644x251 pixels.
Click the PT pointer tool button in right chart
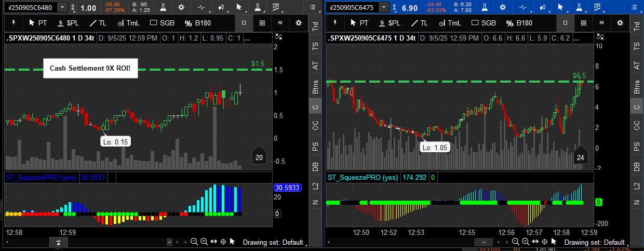point(358,23)
